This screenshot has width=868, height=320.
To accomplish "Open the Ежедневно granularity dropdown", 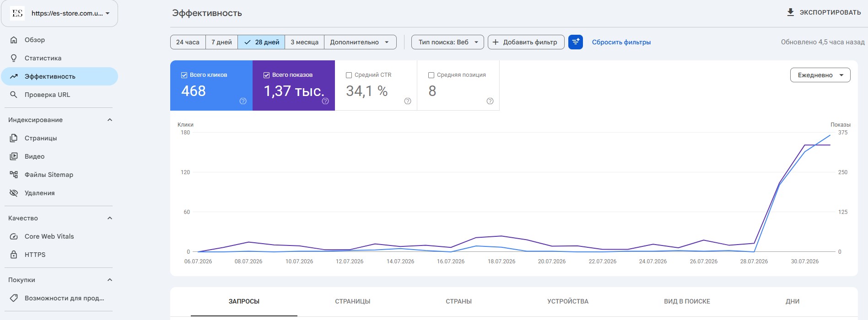I will (820, 75).
